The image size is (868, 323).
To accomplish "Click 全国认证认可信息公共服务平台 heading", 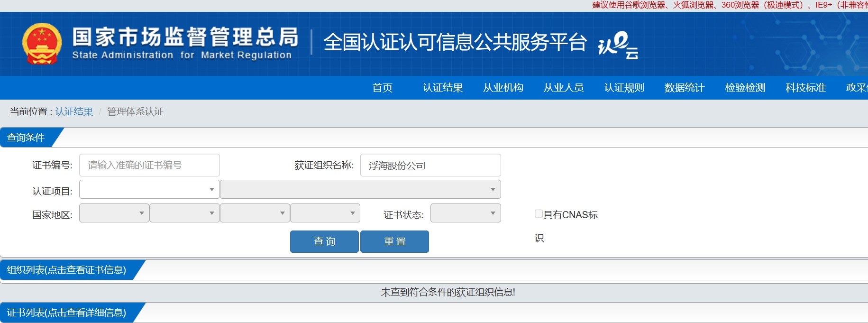I will pyautogui.click(x=455, y=42).
